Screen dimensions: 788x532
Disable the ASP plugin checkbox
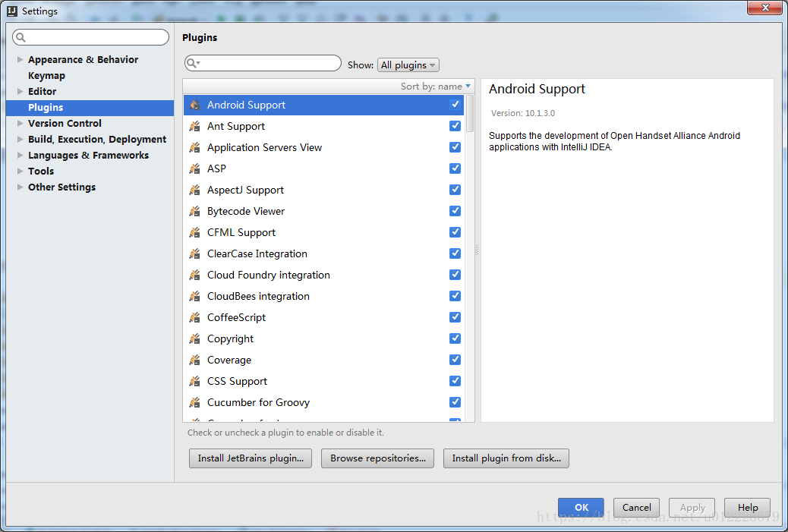[x=455, y=168]
